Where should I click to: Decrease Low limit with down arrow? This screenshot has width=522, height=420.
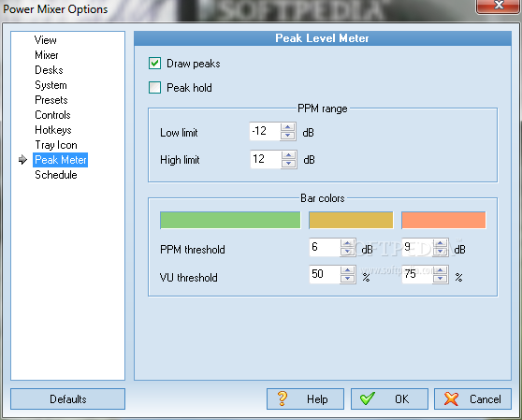pos(288,136)
